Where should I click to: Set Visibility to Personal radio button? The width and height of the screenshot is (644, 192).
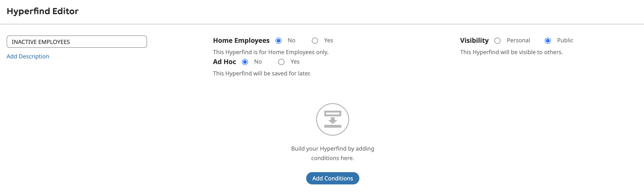[497, 40]
